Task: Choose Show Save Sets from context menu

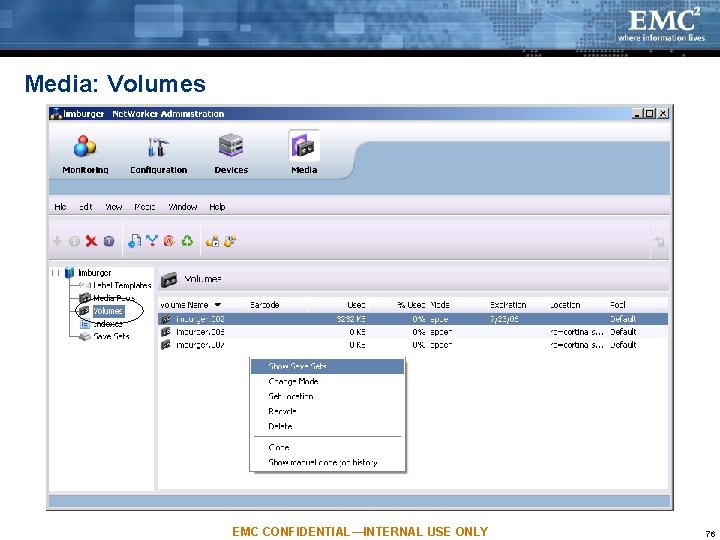Action: (327, 366)
